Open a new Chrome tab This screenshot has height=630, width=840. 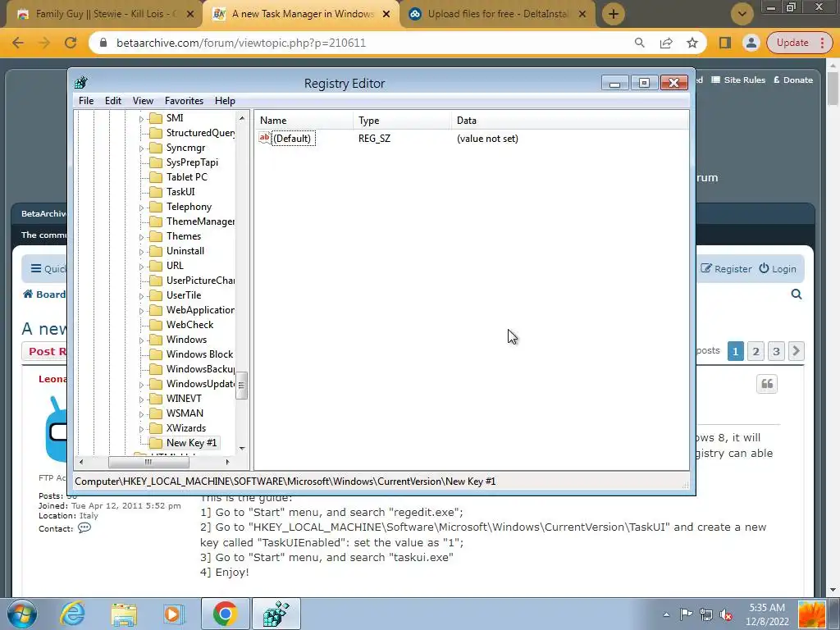tap(614, 14)
